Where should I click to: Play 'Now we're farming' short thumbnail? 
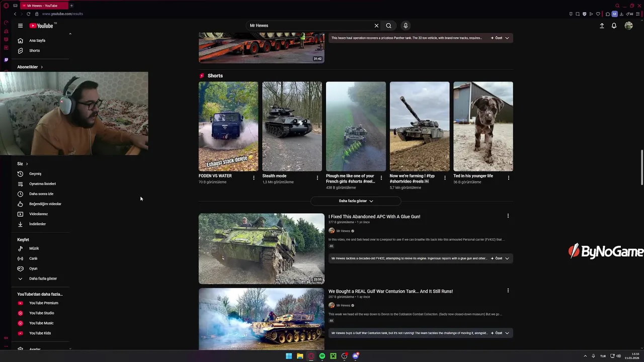(420, 126)
